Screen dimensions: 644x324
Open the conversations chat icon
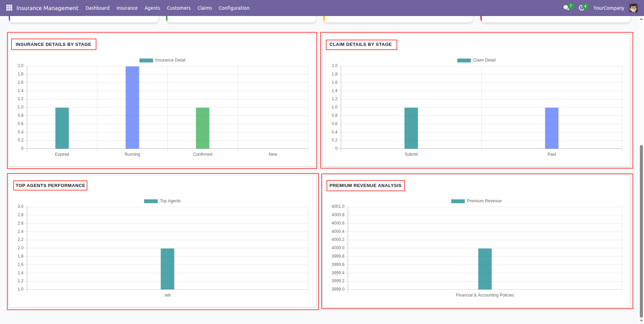coord(566,8)
